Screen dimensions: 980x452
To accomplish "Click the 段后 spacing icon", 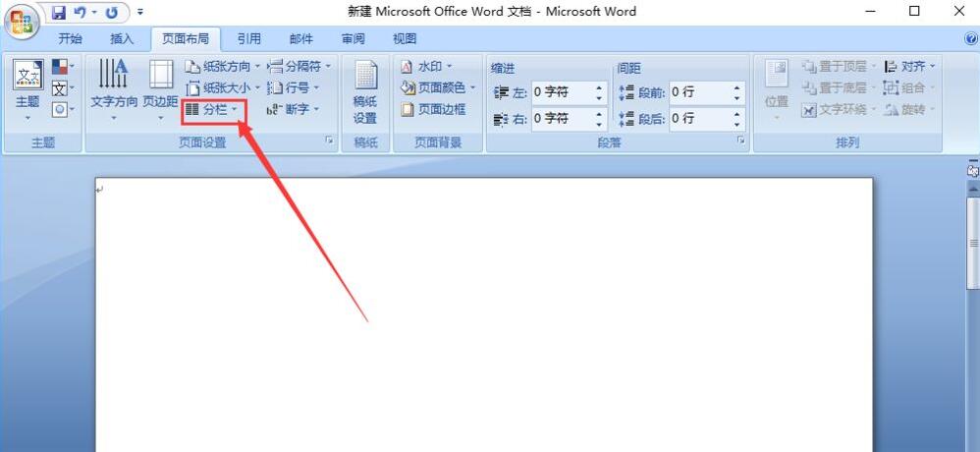I will point(626,119).
